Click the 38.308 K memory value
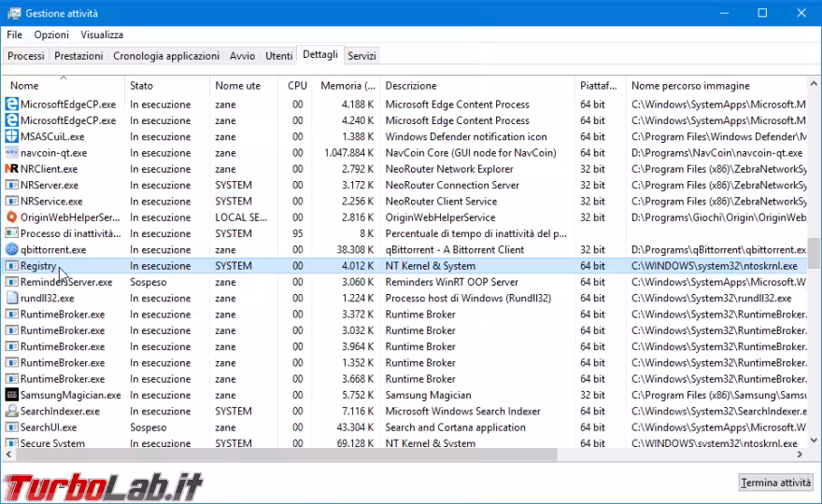 click(357, 250)
